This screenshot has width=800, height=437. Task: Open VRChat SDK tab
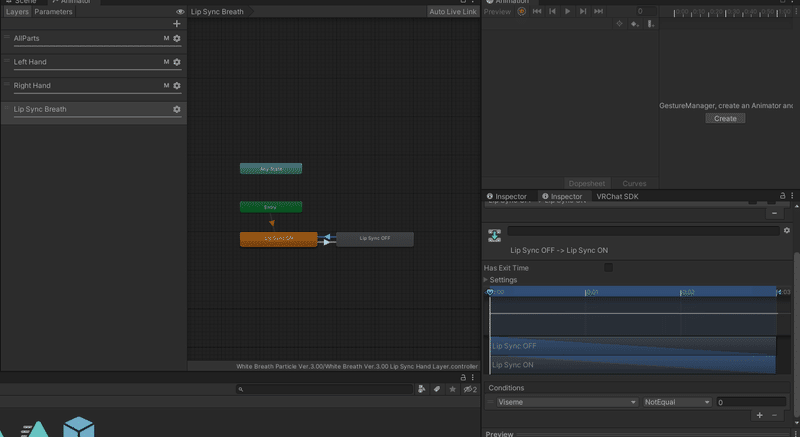coord(617,196)
